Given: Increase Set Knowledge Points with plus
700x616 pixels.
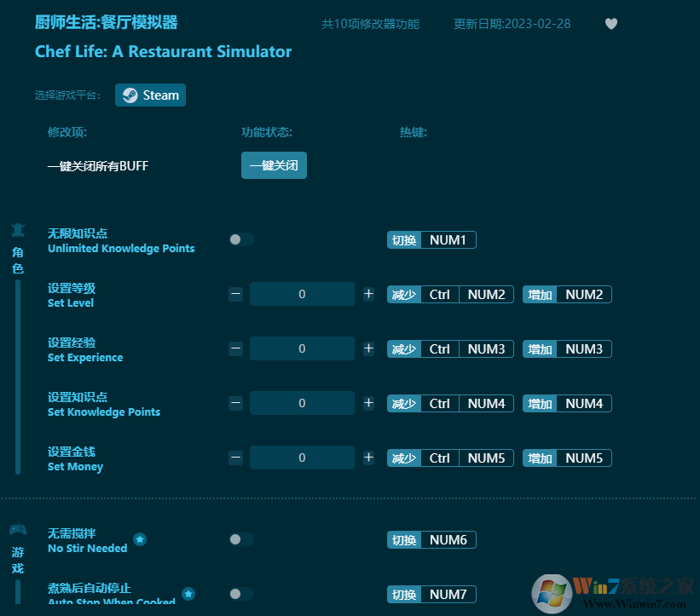Looking at the screenshot, I should click(x=368, y=403).
